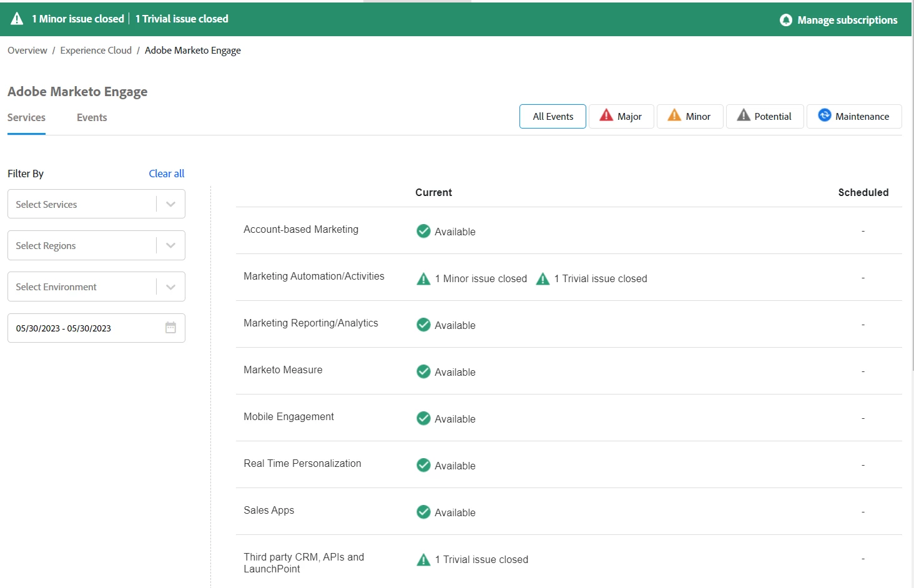Click the Manage subscriptions bell icon
Screen dimensions: 914x588
(x=786, y=20)
